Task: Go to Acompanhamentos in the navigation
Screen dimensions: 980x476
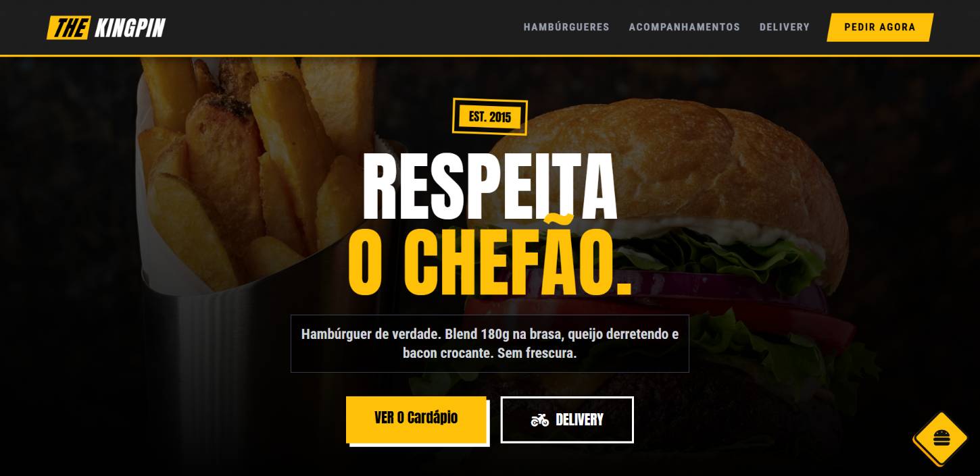Action: point(684,27)
